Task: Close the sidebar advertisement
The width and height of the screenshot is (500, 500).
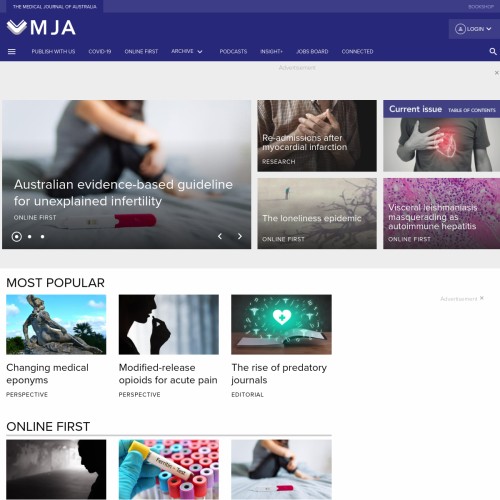Action: [x=482, y=298]
